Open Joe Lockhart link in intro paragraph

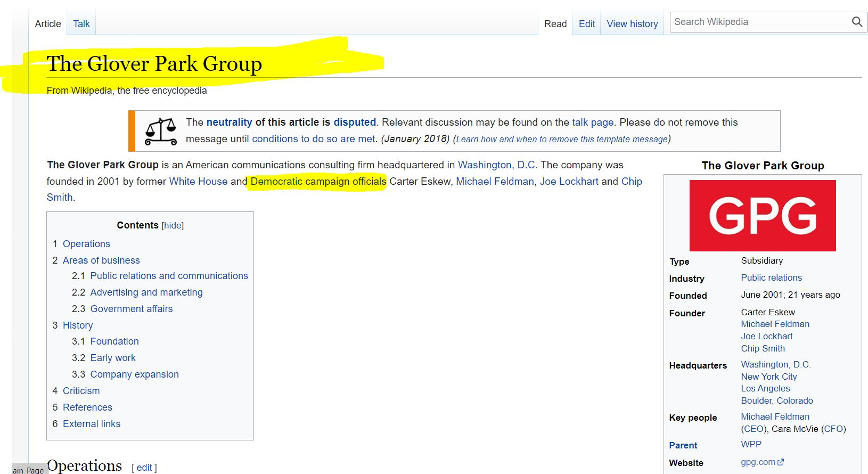[569, 181]
